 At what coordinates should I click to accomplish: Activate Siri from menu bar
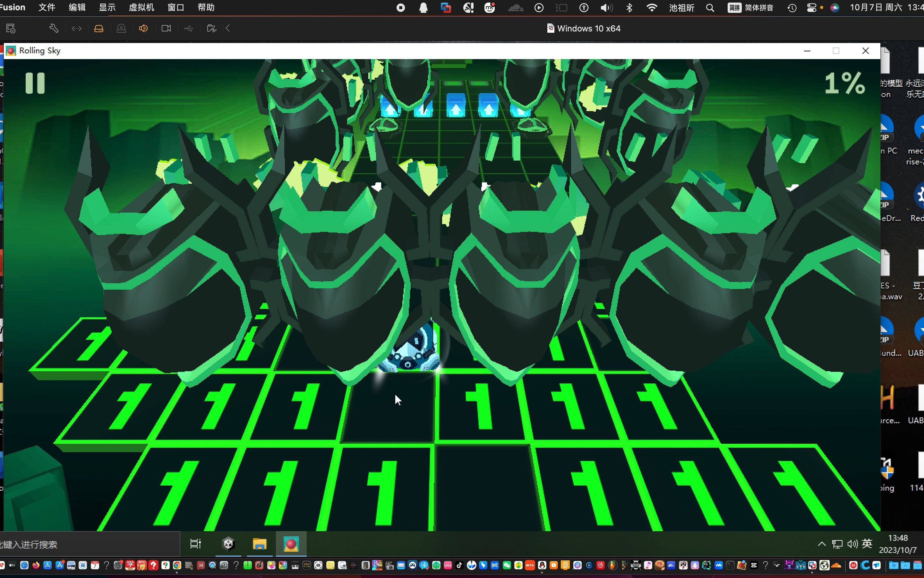point(835,8)
